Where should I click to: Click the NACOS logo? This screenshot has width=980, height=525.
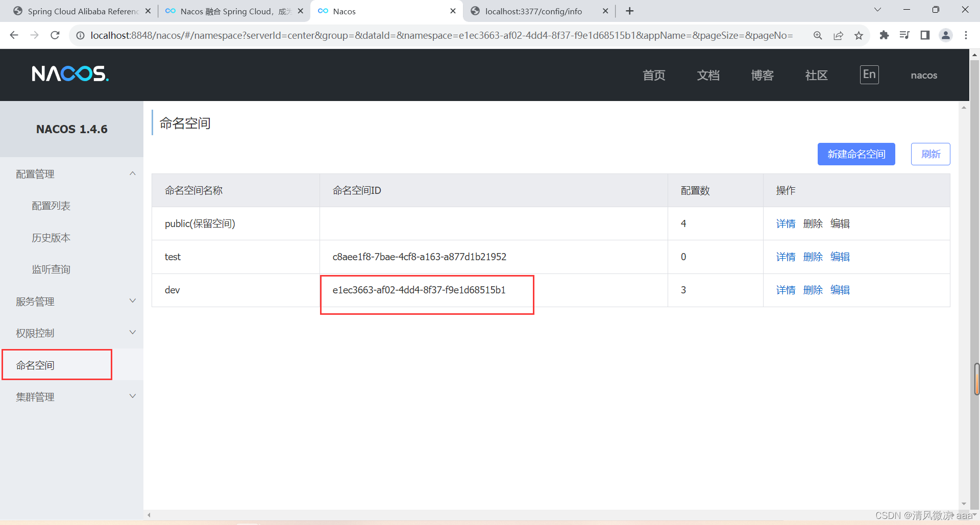coord(70,74)
